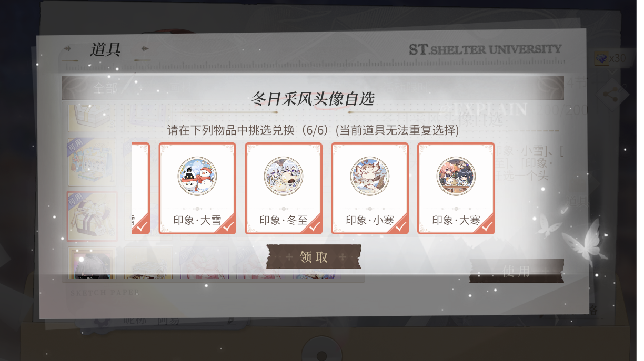Click the 领取 claim button
Viewport: 644px width, 361px height.
314,257
